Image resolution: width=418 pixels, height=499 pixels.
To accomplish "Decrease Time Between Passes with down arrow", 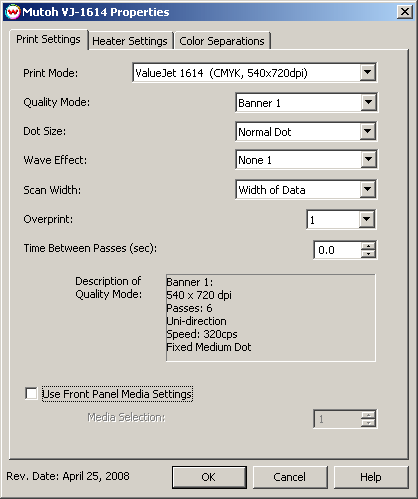I will click(368, 254).
